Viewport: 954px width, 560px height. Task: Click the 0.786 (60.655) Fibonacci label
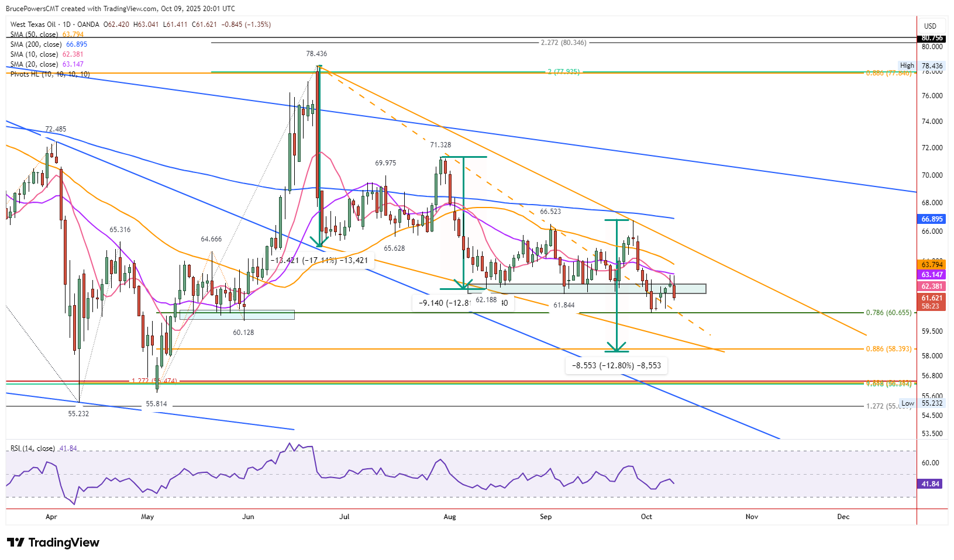point(888,313)
